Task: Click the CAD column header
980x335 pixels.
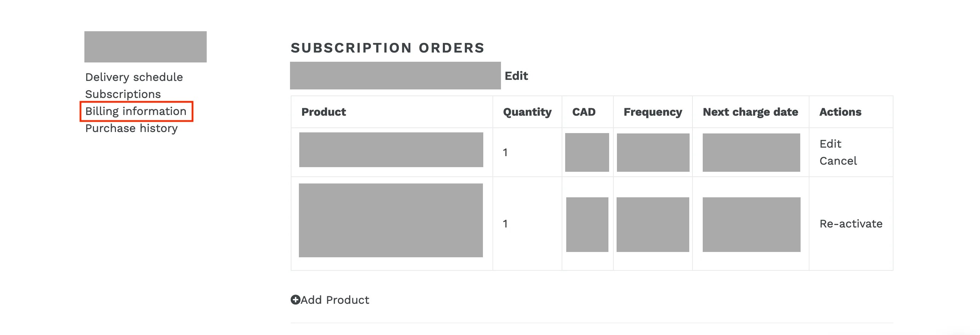Action: point(584,112)
